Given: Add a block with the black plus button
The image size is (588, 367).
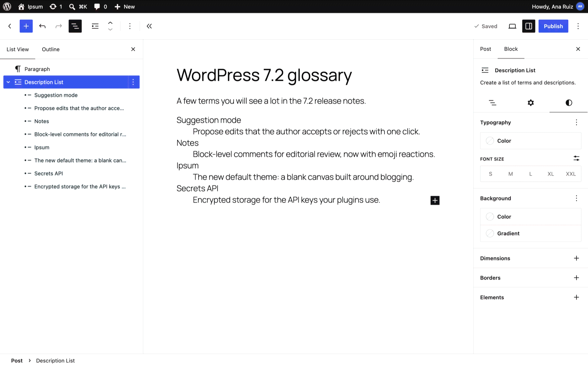Looking at the screenshot, I should (435, 200).
